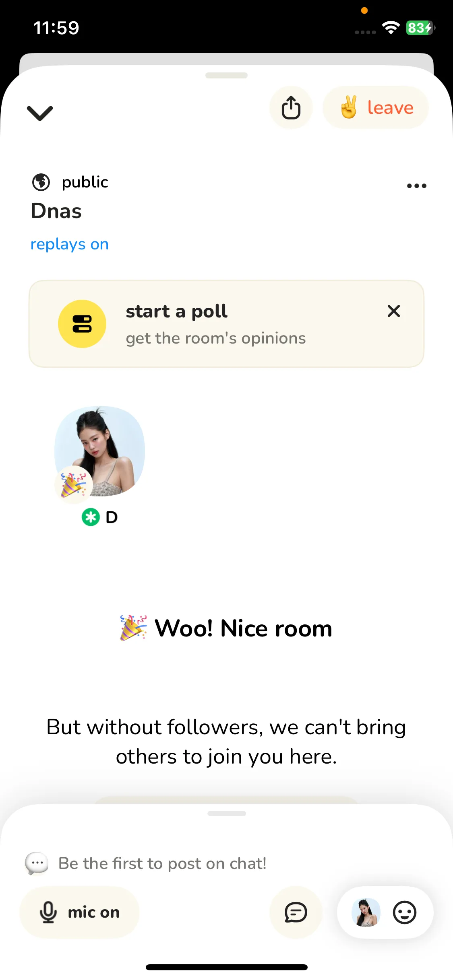Image resolution: width=453 pixels, height=980 pixels.
Task: Dismiss the start a poll banner
Action: coord(393,311)
